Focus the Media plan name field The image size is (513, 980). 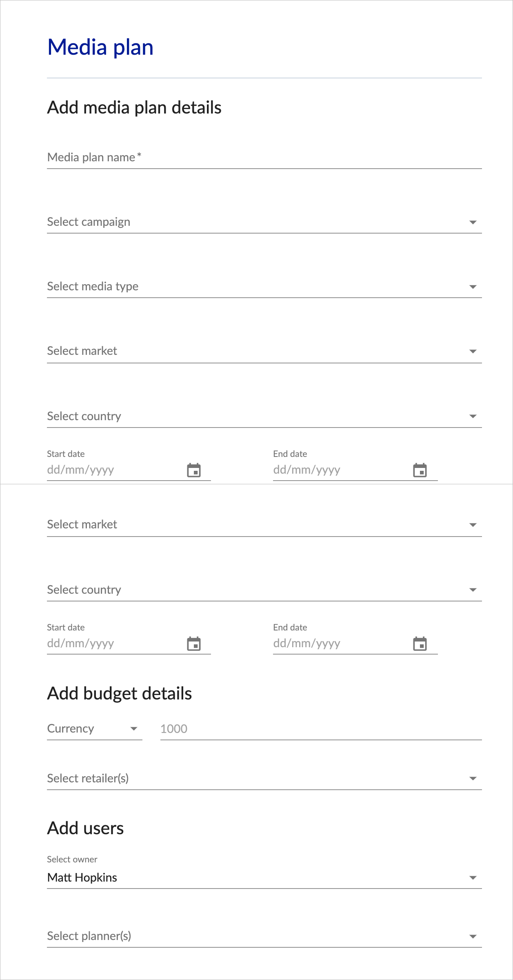pos(264,158)
